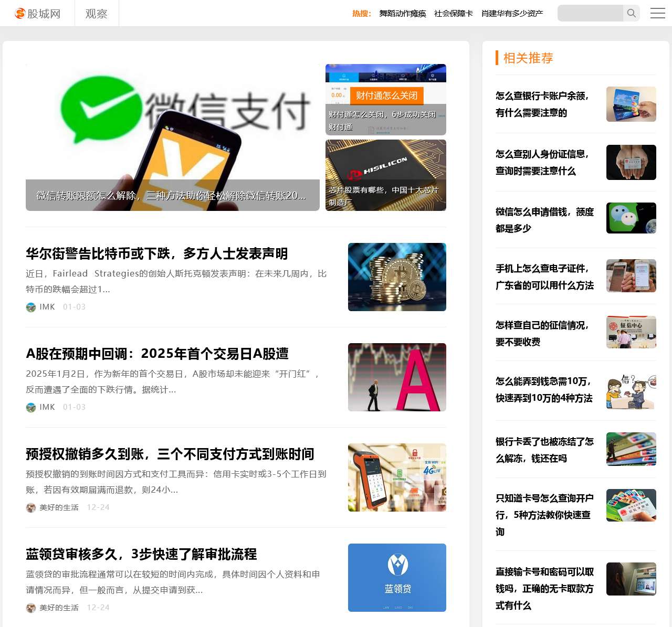Open recommendation 手机上怎么查电子证件
Screen dimensions: 672x627
(x=545, y=277)
